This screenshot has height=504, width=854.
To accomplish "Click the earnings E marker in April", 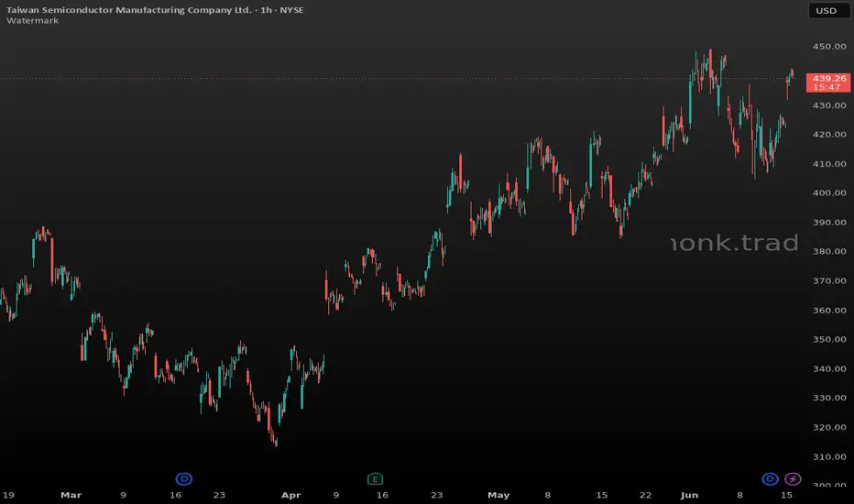I will pos(376,479).
